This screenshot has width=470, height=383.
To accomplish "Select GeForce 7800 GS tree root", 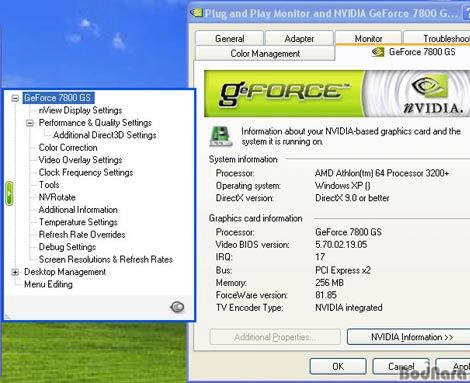I will (58, 98).
